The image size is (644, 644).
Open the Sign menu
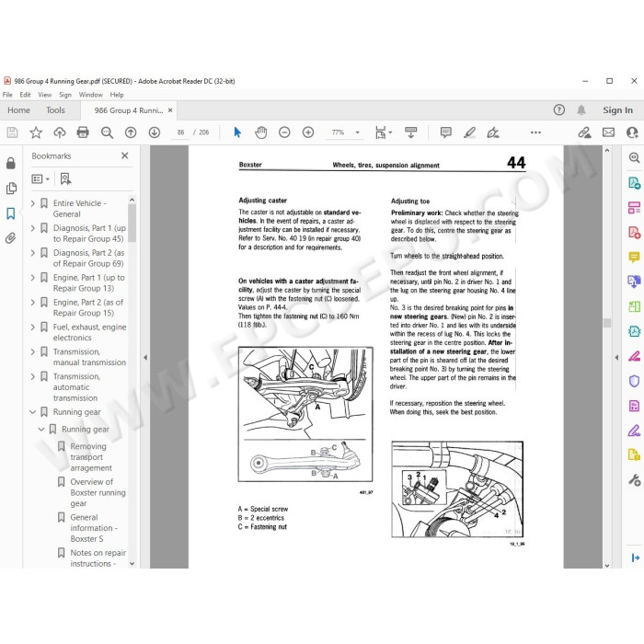coord(65,95)
